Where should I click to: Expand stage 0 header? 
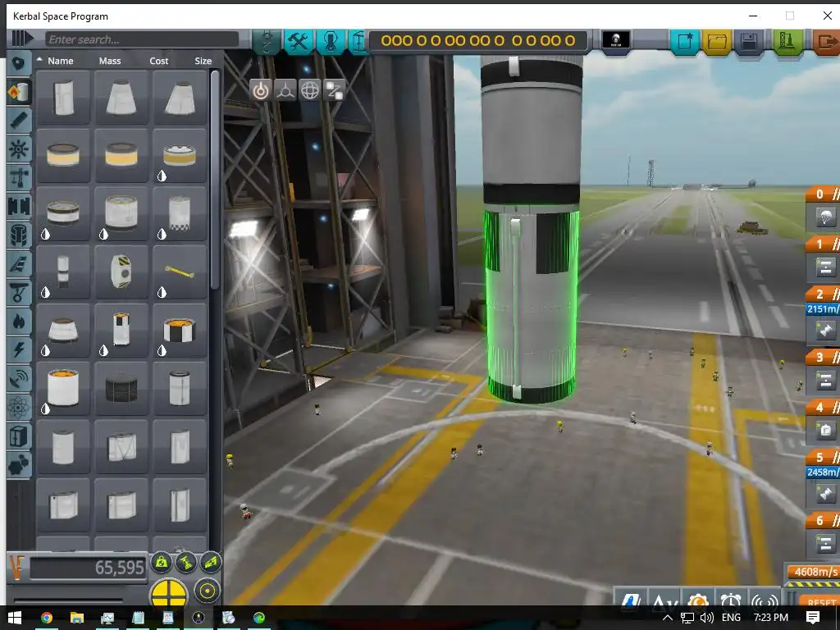pos(823,194)
